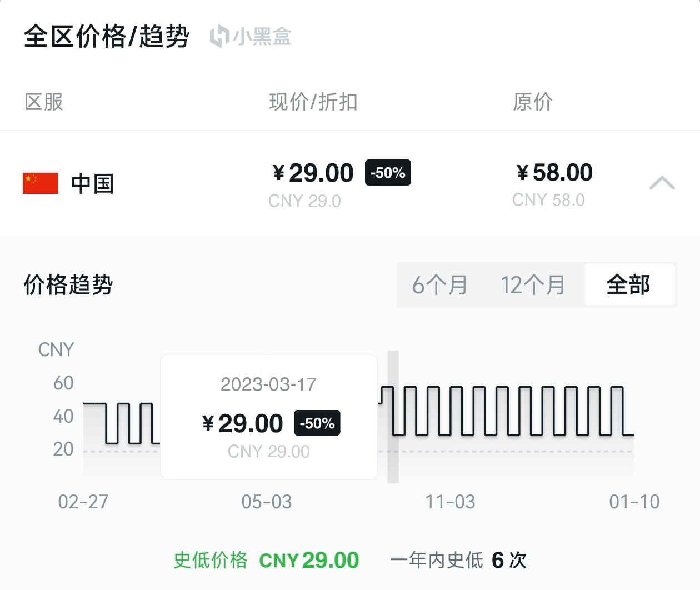Image resolution: width=700 pixels, height=590 pixels.
Task: Click the 现价/折扣 column header
Action: (313, 102)
